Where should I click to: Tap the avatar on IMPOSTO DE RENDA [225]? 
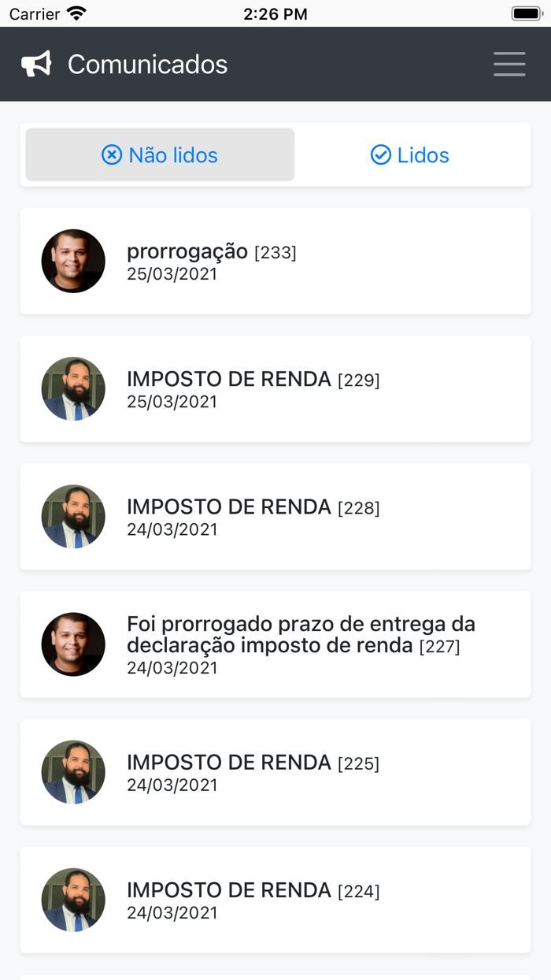pos(73,772)
